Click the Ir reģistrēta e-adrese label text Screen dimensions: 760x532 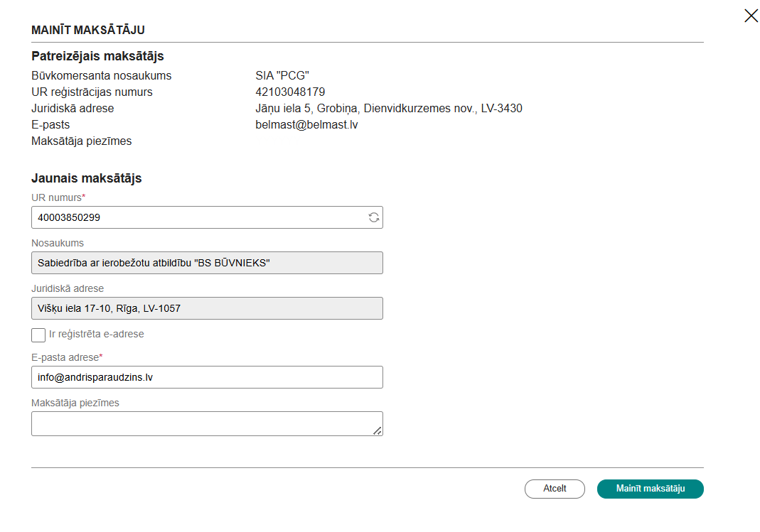[97, 334]
